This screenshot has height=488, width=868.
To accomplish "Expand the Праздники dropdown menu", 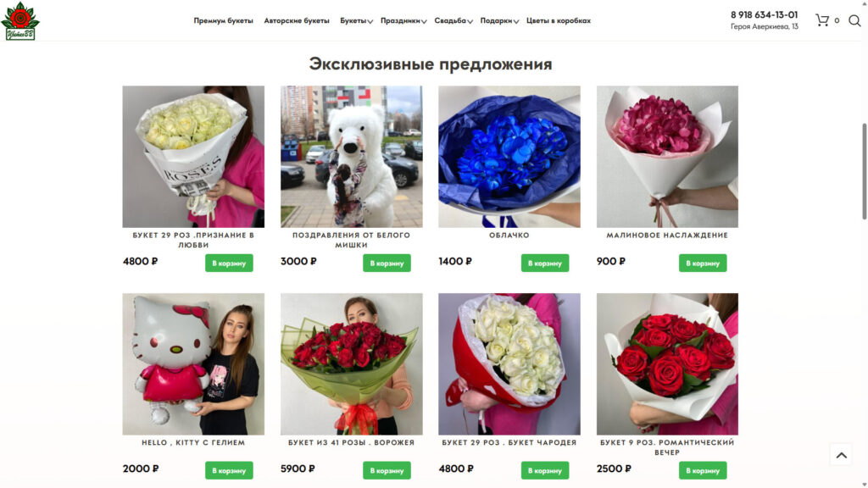I will 403,21.
